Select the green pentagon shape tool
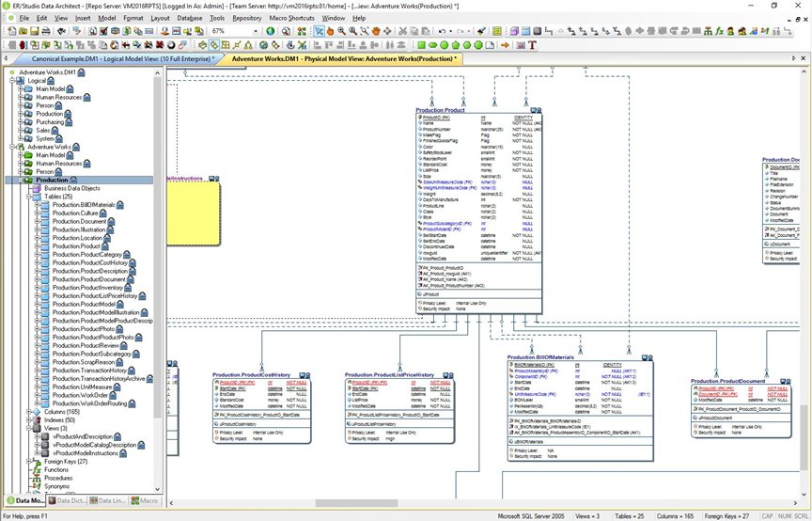This screenshot has height=521, width=812. point(455,45)
